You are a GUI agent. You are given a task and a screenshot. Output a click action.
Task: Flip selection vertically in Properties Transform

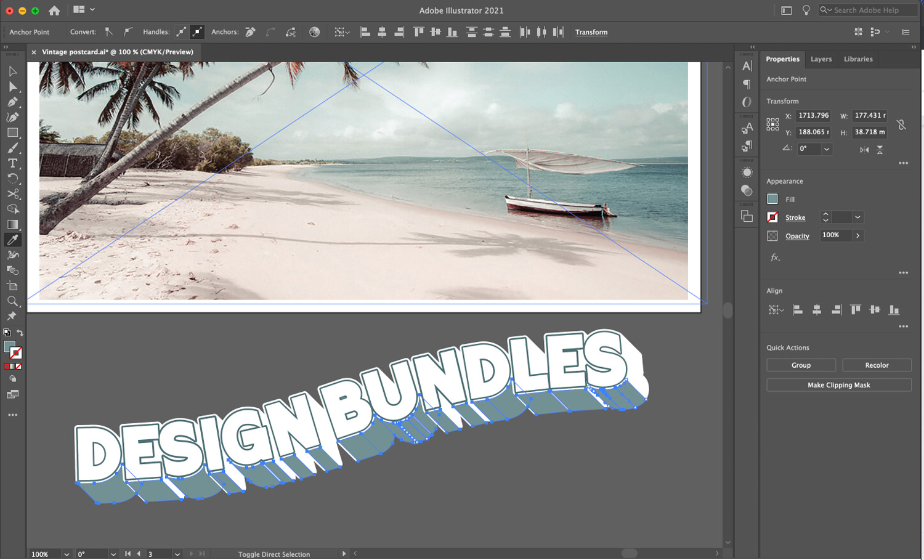(880, 150)
